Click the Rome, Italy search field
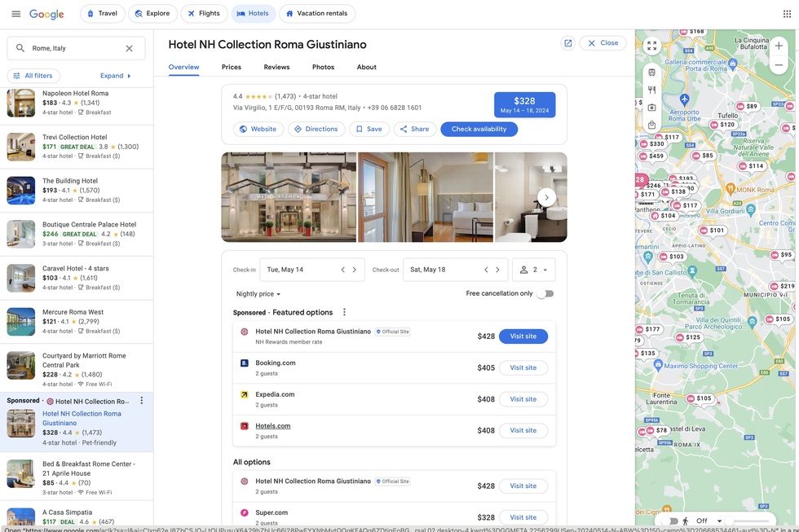The image size is (799, 532). 76,48
